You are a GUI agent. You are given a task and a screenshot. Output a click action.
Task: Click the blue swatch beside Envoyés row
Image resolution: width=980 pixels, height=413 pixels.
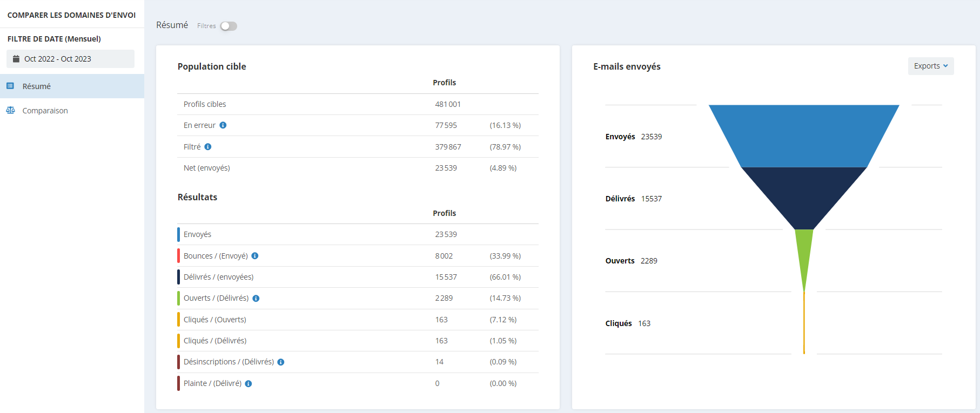coord(178,234)
